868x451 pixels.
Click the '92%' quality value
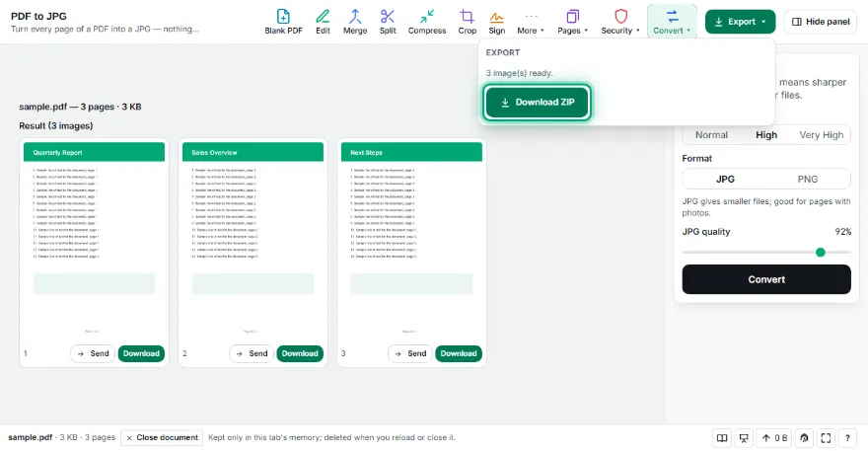843,232
